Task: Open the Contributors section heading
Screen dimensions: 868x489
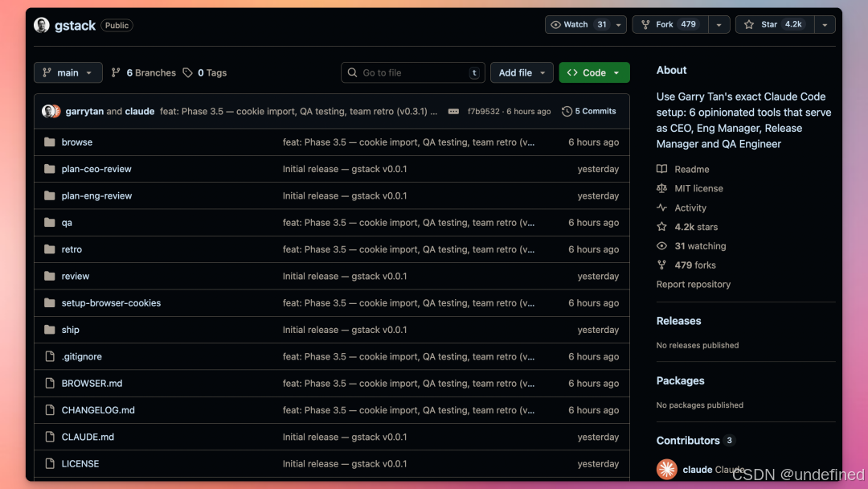Action: (x=688, y=440)
